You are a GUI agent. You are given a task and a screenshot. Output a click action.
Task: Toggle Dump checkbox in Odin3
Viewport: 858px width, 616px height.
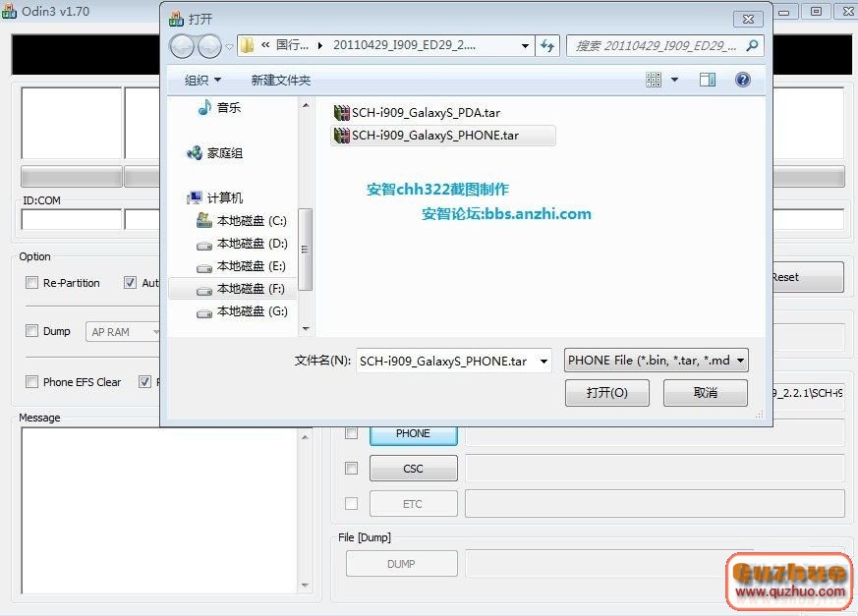pos(31,330)
